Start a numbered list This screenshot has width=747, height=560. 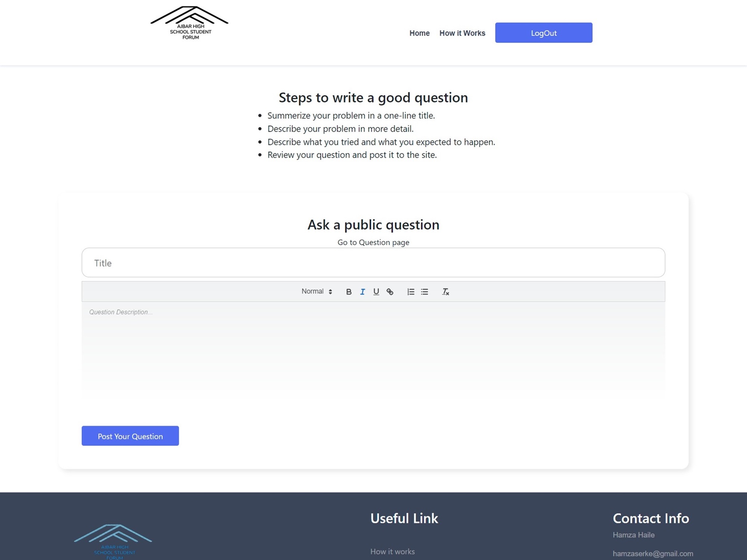coord(410,292)
